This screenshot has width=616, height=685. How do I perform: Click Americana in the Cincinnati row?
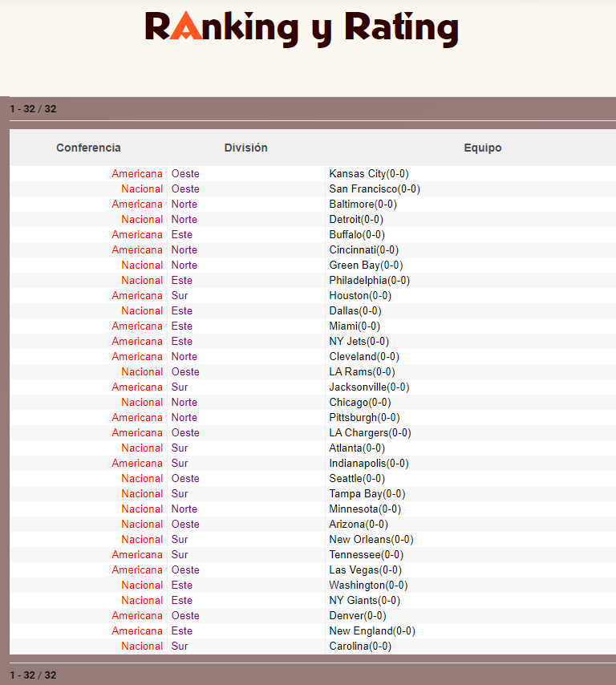click(x=137, y=250)
